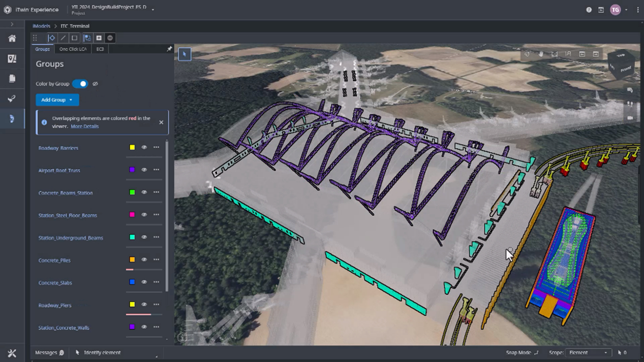Hide the Airport_Roof_Truss group via eye icon
The width and height of the screenshot is (644, 362).
pyautogui.click(x=144, y=170)
